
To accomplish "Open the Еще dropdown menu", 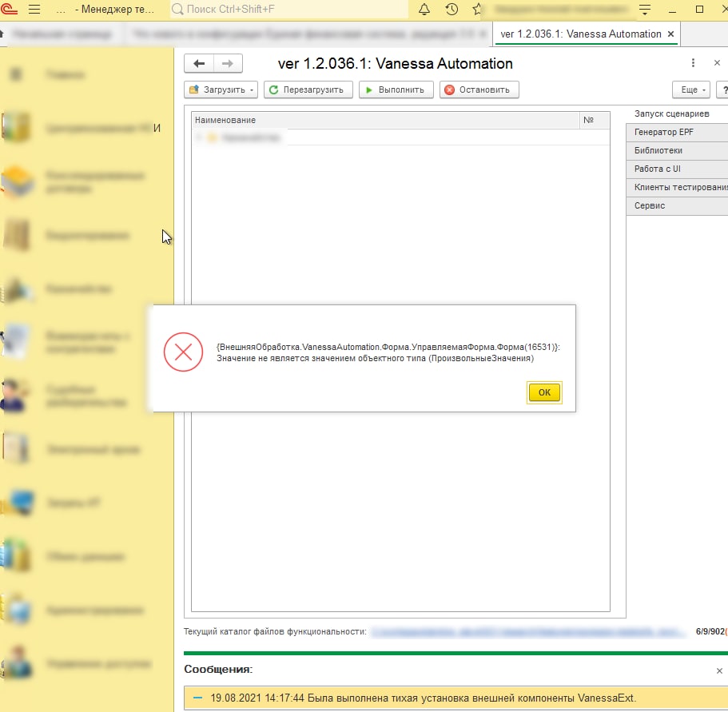I will (x=691, y=89).
